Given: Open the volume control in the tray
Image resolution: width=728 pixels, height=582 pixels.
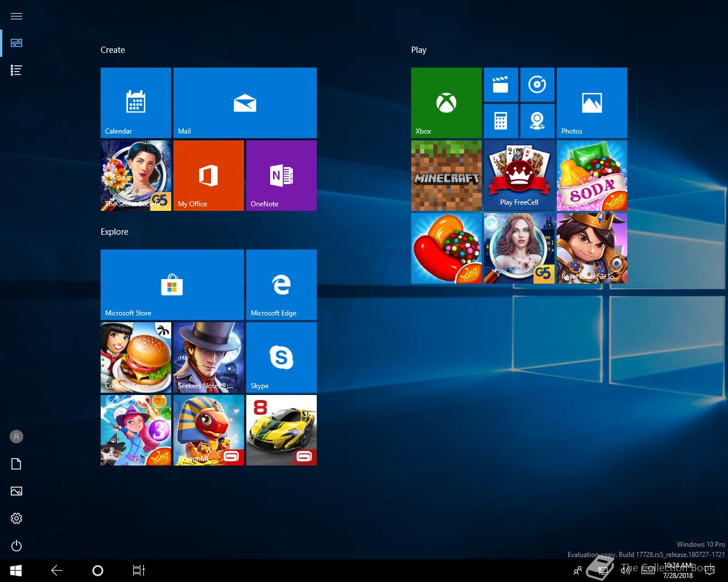Looking at the screenshot, I should point(626,571).
